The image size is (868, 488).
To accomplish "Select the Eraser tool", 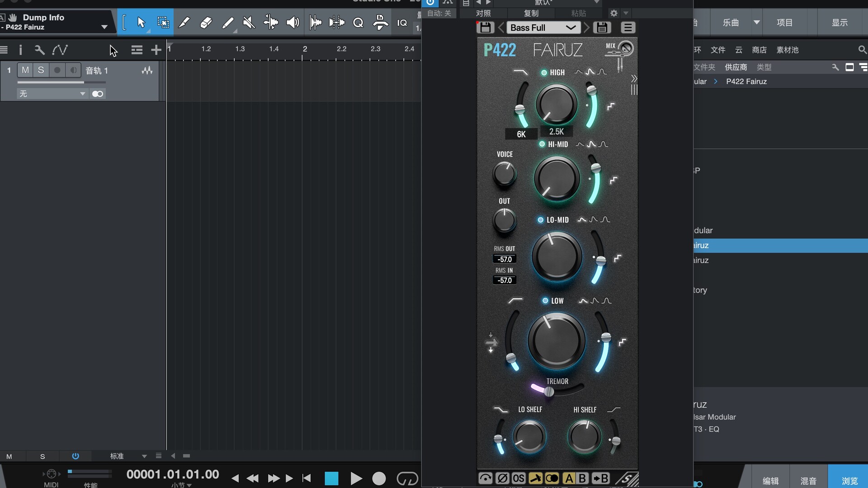I will (x=206, y=22).
